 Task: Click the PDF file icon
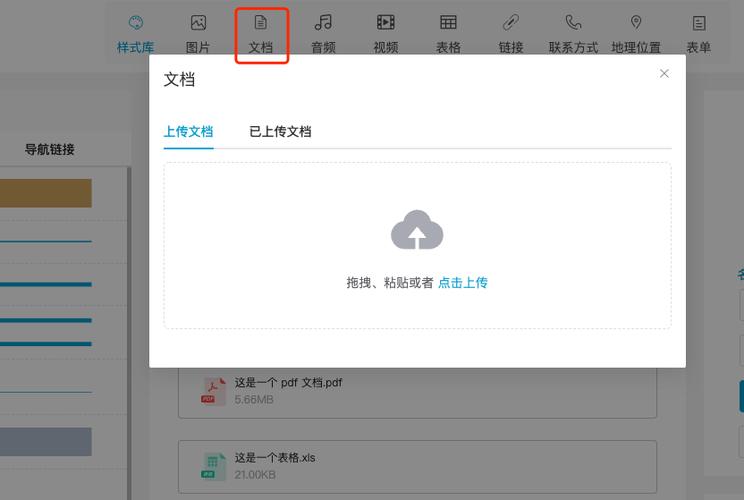point(213,390)
